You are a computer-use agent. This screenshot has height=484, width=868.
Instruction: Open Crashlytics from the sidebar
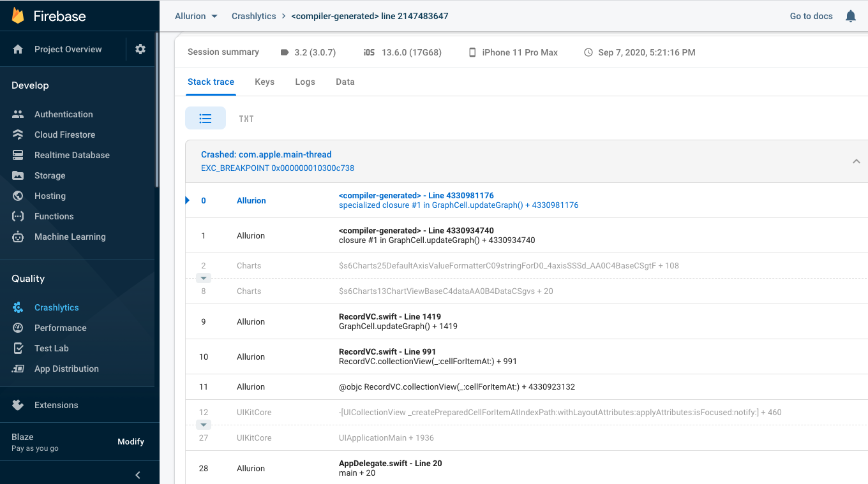click(56, 307)
